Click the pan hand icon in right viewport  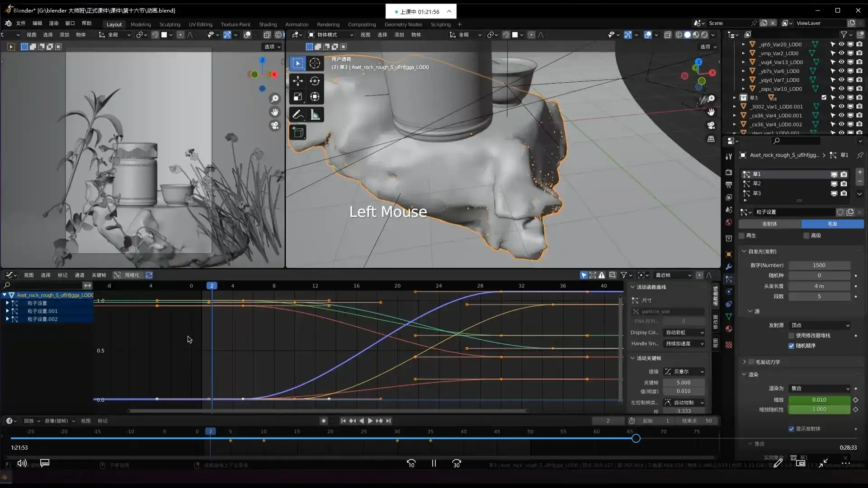pos(711,112)
